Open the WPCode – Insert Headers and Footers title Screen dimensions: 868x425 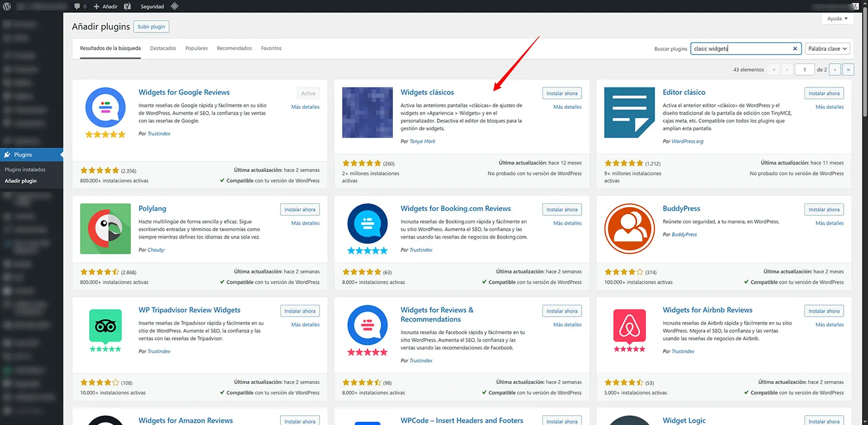tap(462, 420)
